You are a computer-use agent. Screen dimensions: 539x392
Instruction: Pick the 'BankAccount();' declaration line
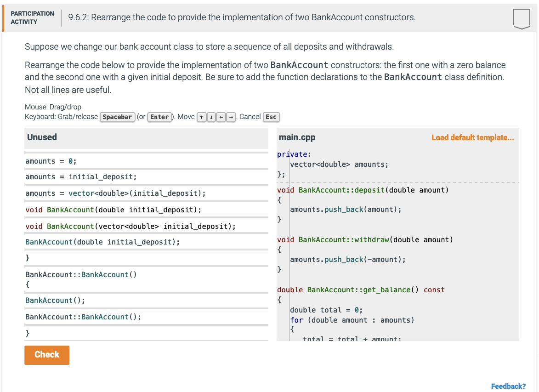coord(55,301)
